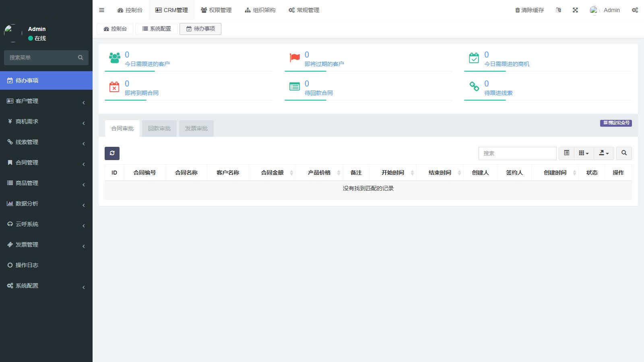Click the 绑定公众号 button
644x362 pixels.
pos(616,123)
